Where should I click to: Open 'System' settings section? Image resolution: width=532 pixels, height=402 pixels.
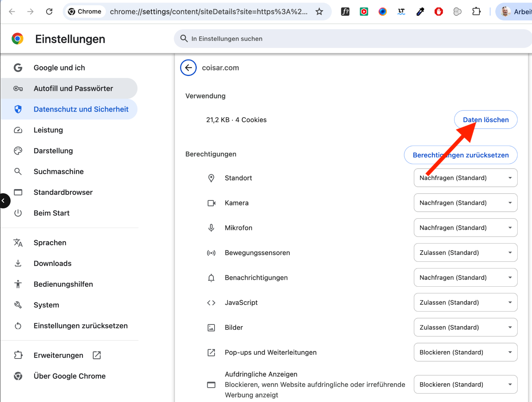(x=69, y=305)
